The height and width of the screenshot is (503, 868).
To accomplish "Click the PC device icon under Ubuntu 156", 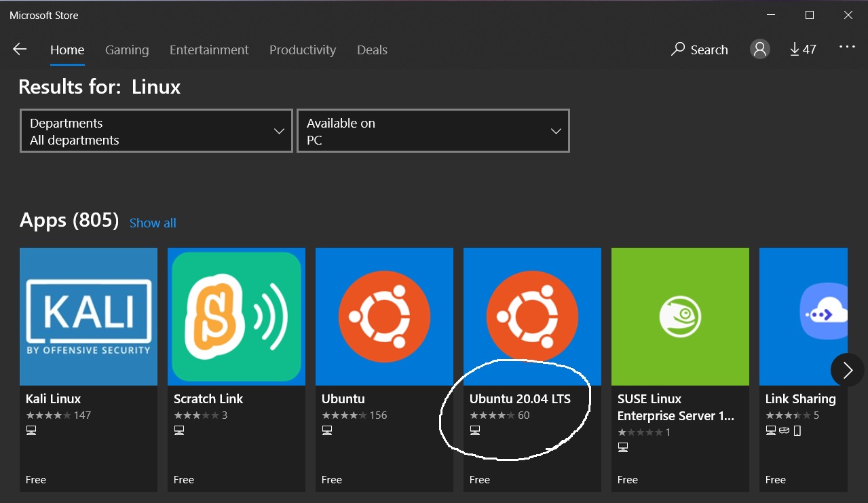I will (x=326, y=430).
